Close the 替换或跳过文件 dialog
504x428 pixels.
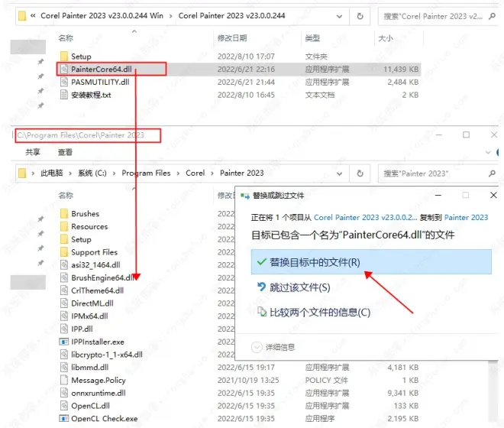click(493, 195)
